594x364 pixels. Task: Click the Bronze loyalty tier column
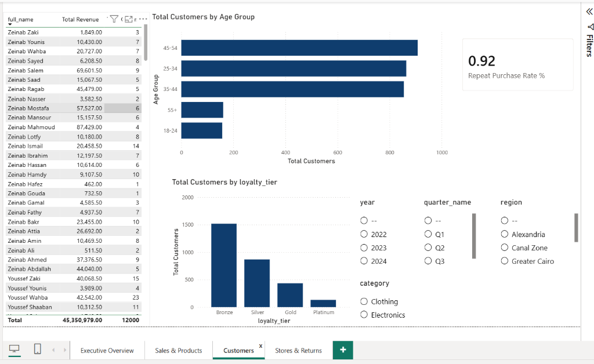224,265
